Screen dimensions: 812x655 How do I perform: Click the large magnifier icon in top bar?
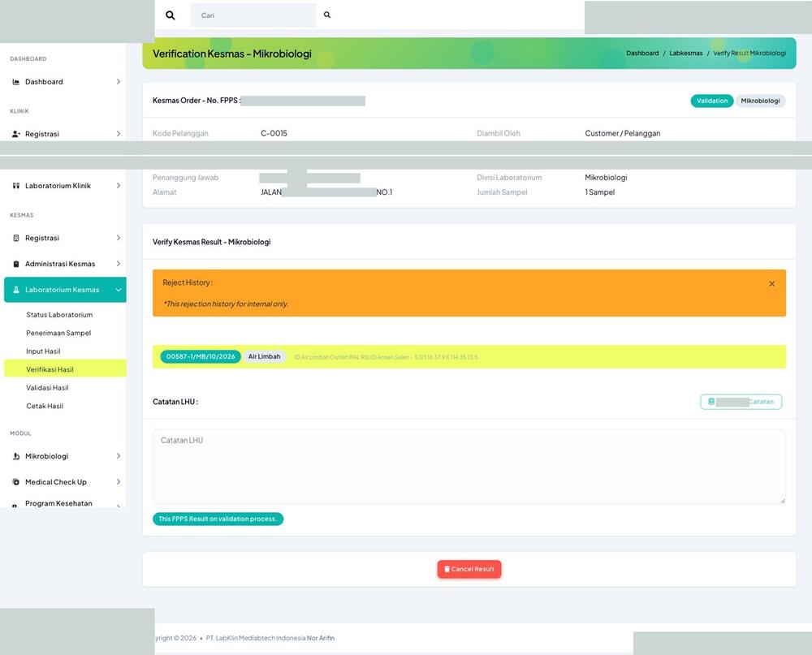170,15
